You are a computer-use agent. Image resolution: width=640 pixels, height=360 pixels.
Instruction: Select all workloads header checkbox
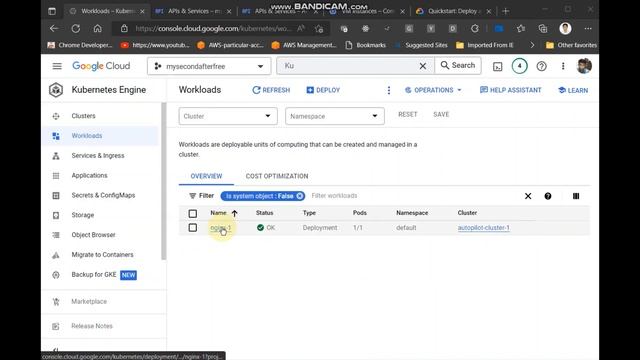click(x=193, y=213)
